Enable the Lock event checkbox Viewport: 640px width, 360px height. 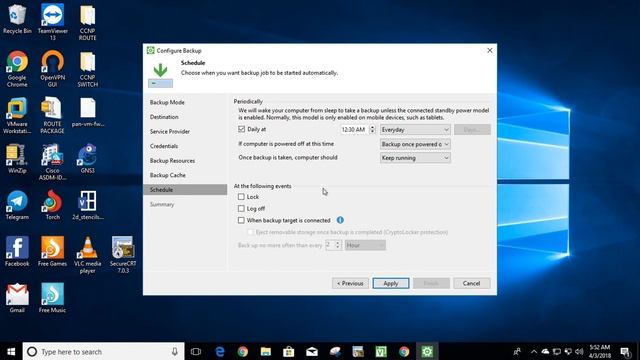(x=241, y=197)
